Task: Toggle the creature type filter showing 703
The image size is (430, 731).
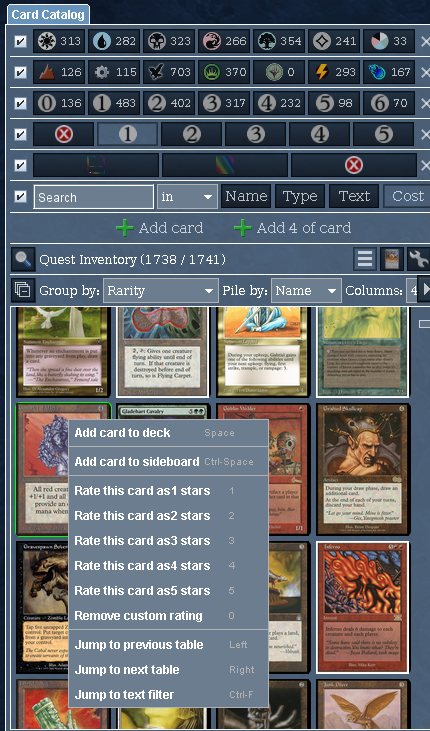Action: 169,72
